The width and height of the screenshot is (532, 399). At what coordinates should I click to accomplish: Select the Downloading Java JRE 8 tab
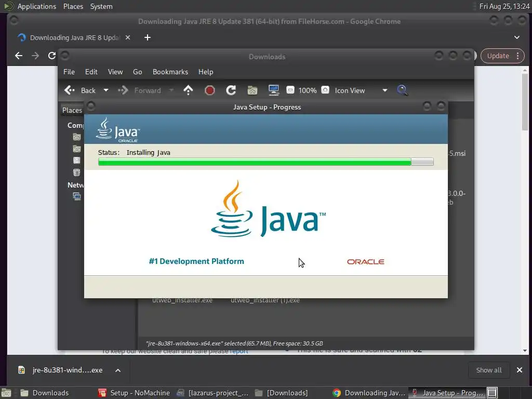click(74, 37)
